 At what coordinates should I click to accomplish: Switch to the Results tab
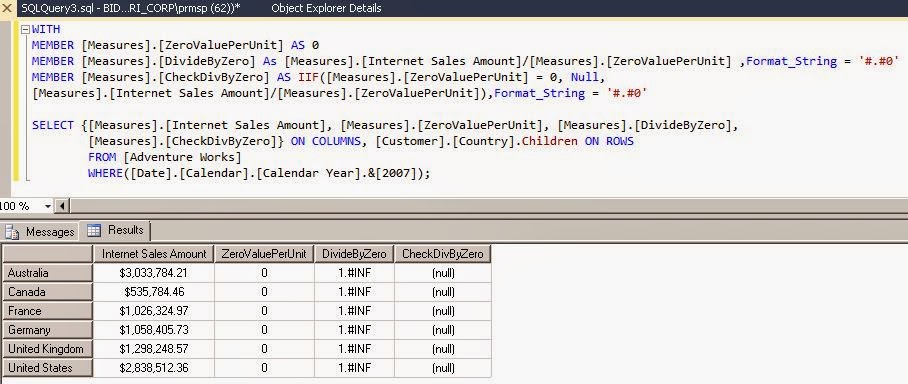[115, 230]
